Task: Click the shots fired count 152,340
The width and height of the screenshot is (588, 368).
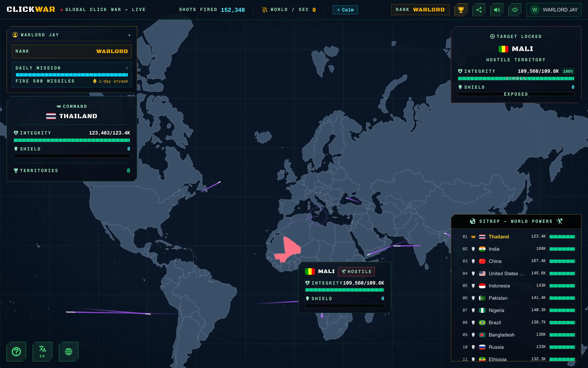Action: click(x=233, y=10)
